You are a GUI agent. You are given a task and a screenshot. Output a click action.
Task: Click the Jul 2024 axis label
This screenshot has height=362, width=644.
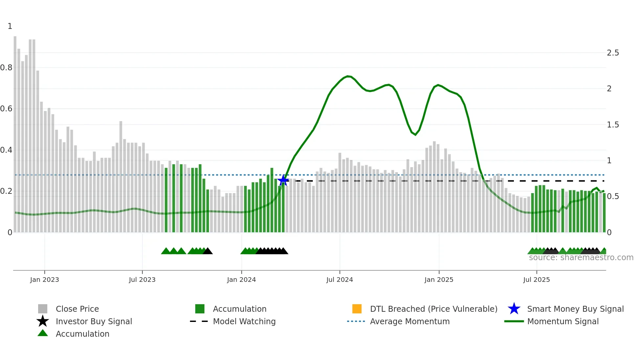point(339,280)
